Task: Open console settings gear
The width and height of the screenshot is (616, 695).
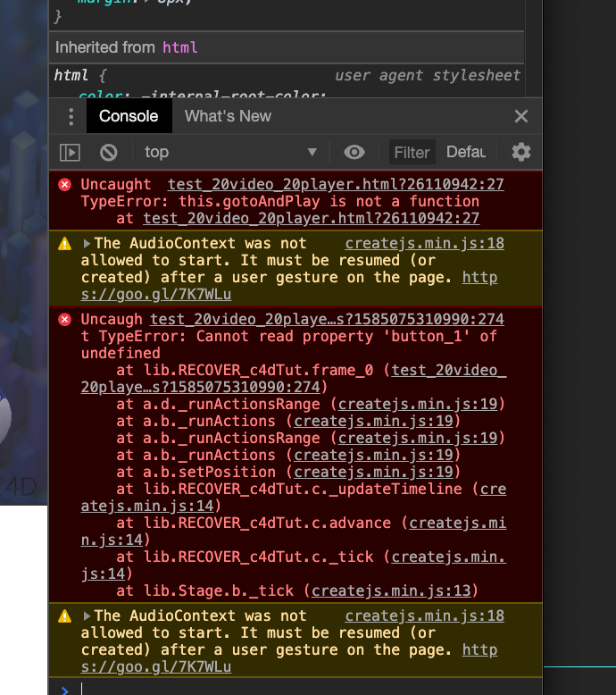Action: [520, 152]
